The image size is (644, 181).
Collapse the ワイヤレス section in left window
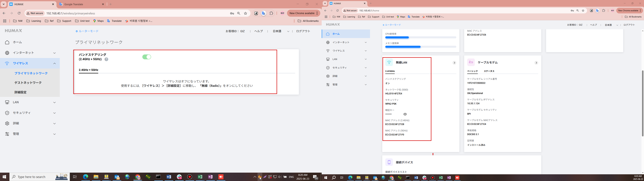click(55, 63)
